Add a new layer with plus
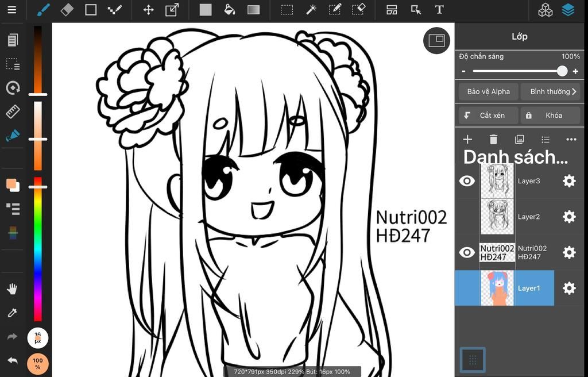 pos(467,140)
